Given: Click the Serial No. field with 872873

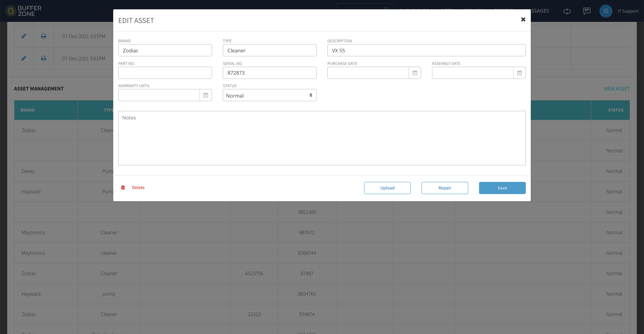Looking at the screenshot, I should click(x=270, y=73).
